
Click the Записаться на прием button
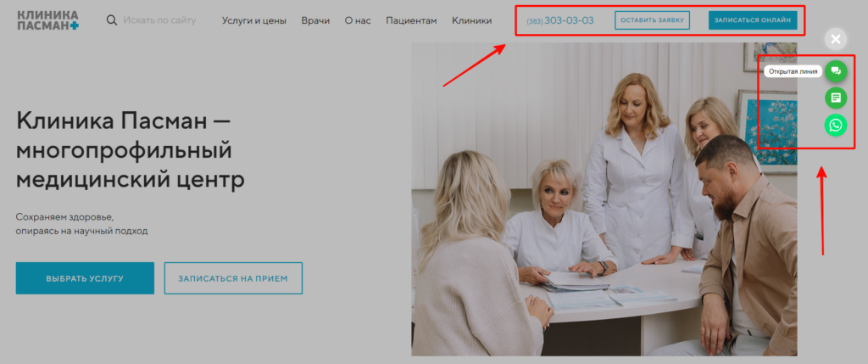pyautogui.click(x=233, y=278)
